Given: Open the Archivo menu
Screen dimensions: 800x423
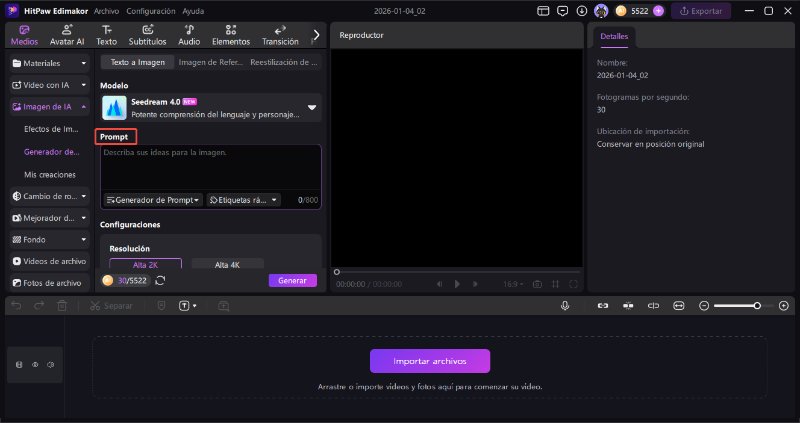Looking at the screenshot, I should pyautogui.click(x=106, y=10).
